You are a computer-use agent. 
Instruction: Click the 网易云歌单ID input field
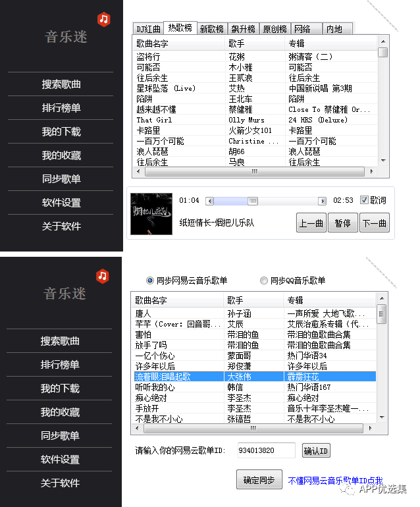266,450
